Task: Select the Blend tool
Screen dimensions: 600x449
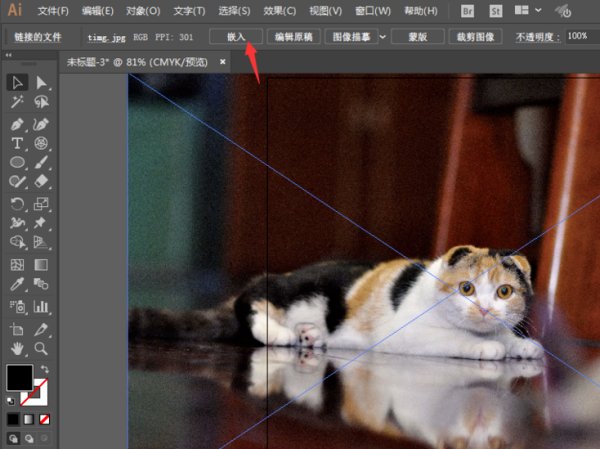Action: (41, 284)
